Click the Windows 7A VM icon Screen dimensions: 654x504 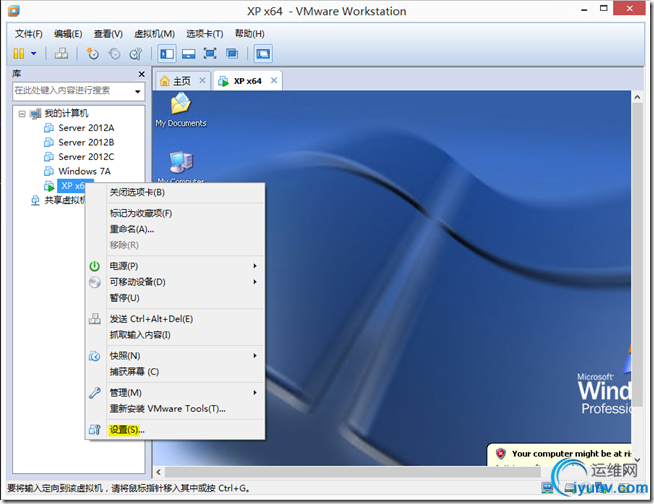tap(49, 171)
